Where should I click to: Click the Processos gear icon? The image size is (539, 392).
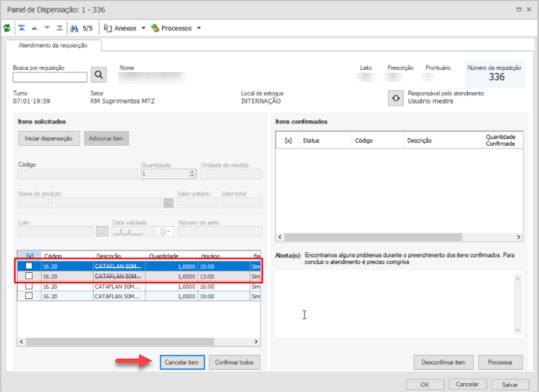tap(155, 28)
